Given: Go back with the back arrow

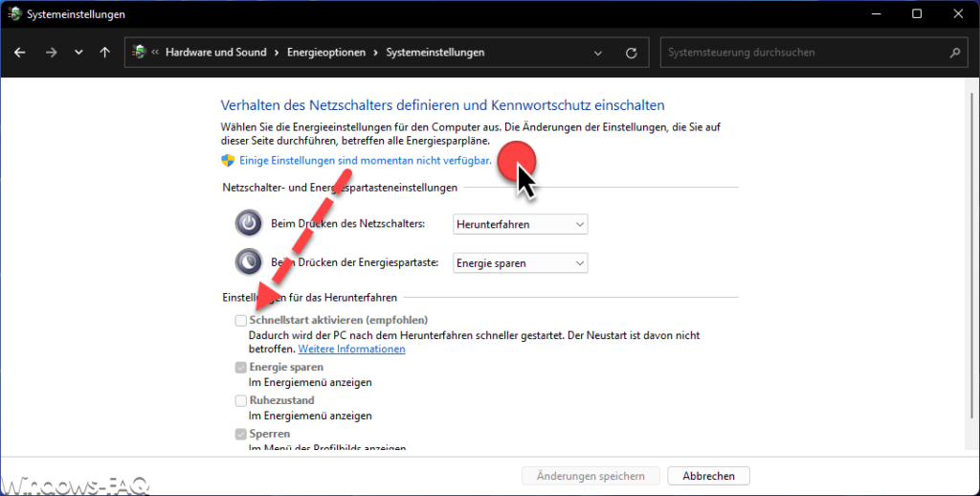Looking at the screenshot, I should (20, 53).
